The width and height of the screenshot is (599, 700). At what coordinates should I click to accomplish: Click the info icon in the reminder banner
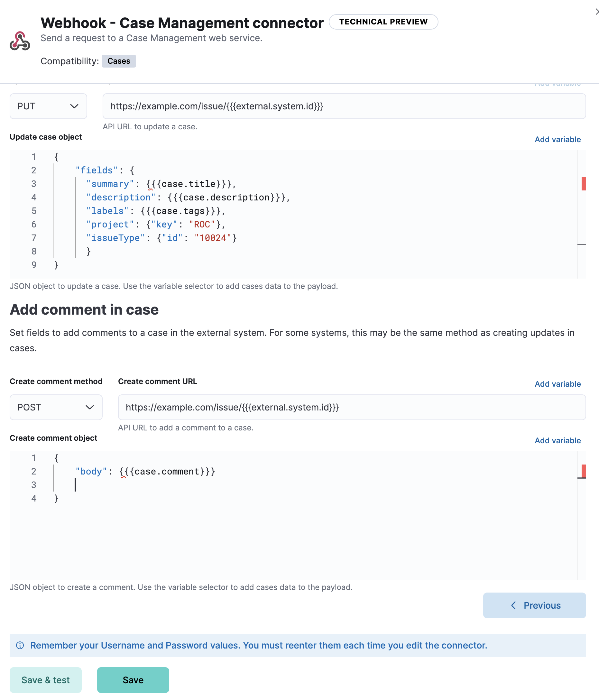(20, 645)
